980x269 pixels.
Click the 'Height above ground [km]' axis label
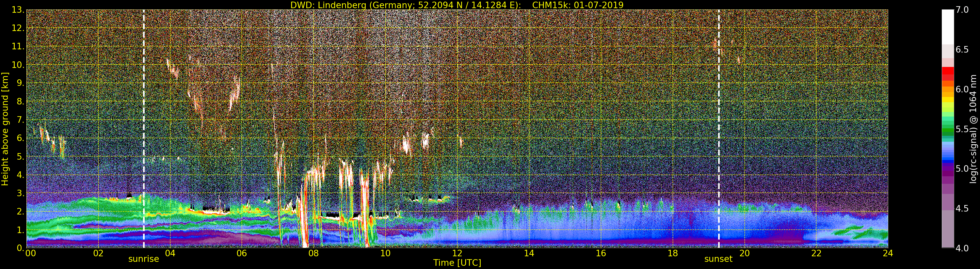pos(5,129)
